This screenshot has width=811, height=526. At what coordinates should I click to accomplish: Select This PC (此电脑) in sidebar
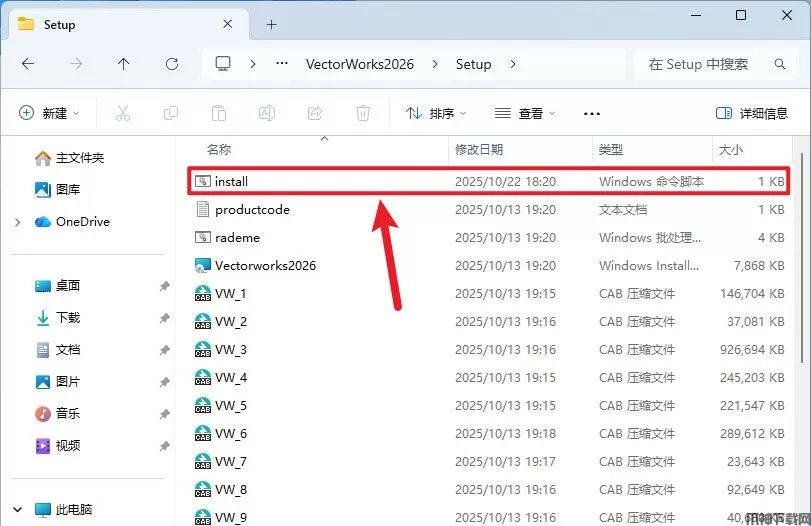(x=64, y=509)
